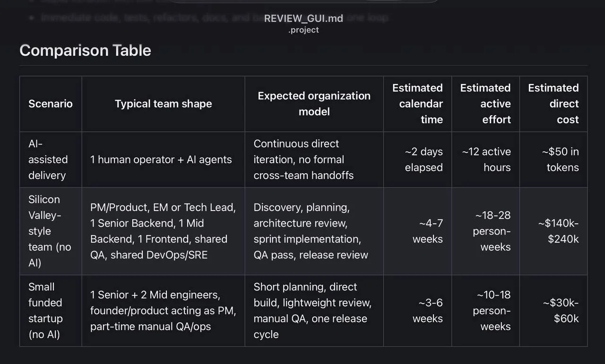605x364 pixels.
Task: Click the "1 Senior + 2 Mid engineers" cell
Action: (163, 311)
